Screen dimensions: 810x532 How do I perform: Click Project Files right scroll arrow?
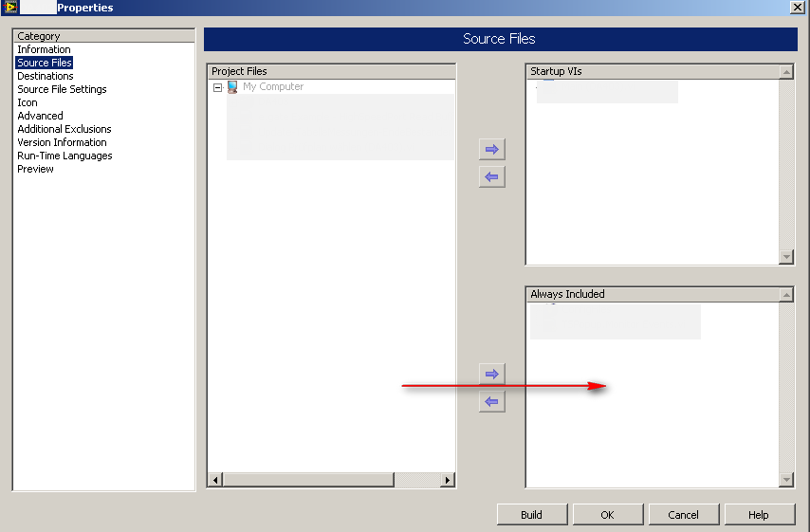tap(448, 480)
